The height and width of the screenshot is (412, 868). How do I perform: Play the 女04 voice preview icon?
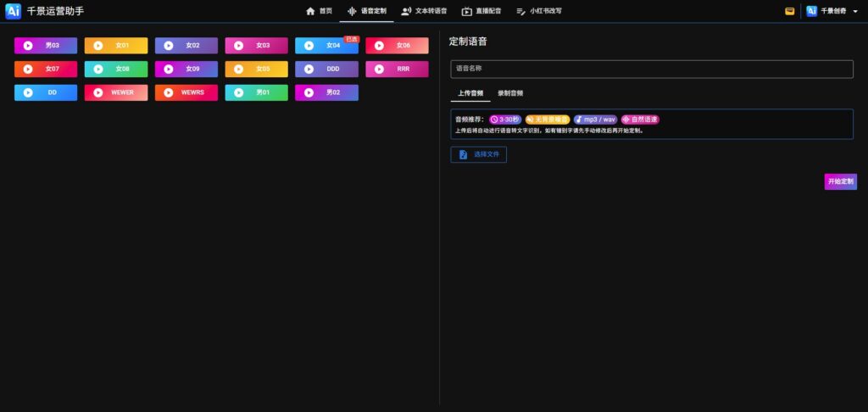coord(309,46)
